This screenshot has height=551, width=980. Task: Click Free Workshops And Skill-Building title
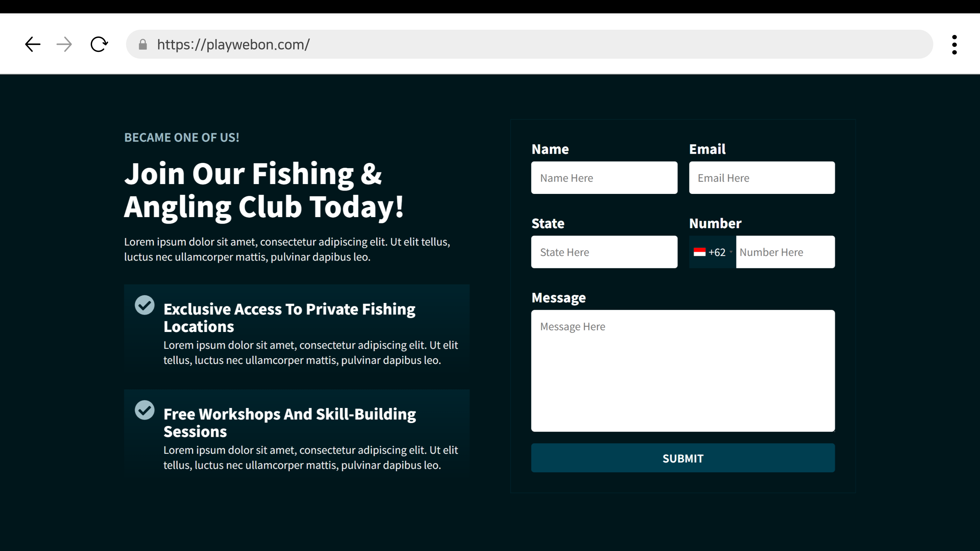click(x=289, y=422)
